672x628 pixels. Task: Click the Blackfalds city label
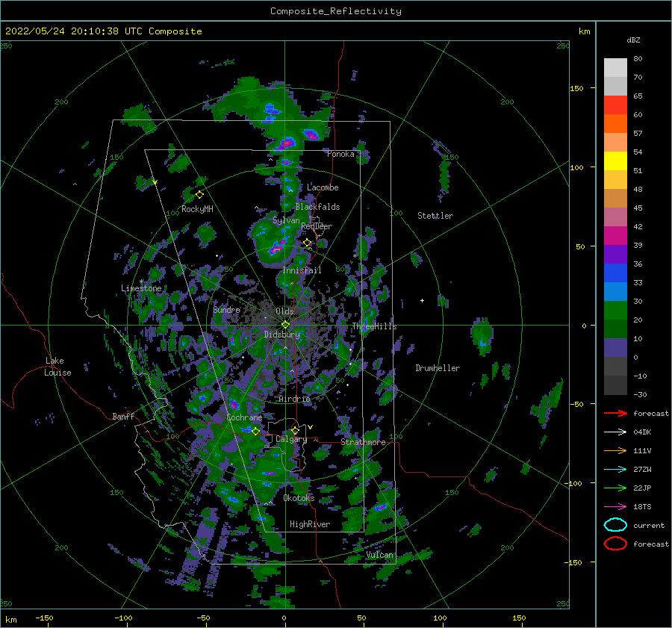[x=317, y=207]
